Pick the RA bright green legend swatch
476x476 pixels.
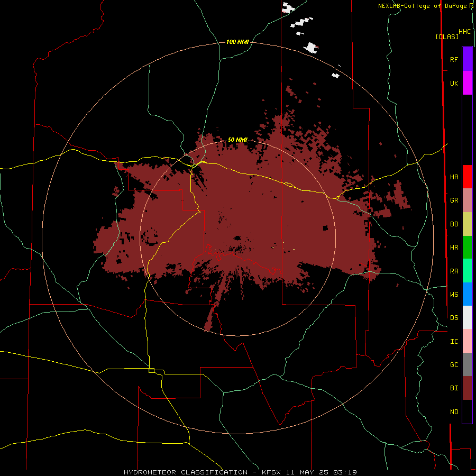(x=467, y=271)
